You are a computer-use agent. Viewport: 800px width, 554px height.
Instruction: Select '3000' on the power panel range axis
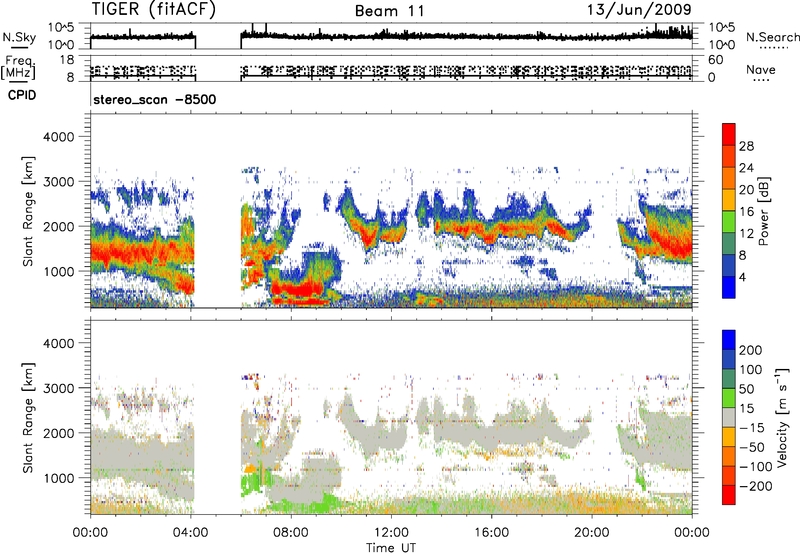click(x=58, y=182)
